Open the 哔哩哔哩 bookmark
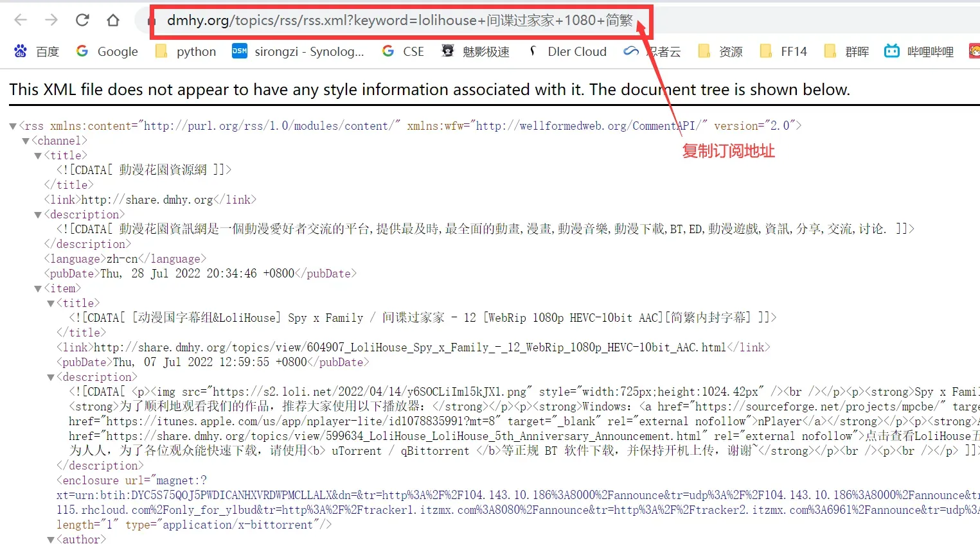The height and width of the screenshot is (544, 980). (919, 51)
